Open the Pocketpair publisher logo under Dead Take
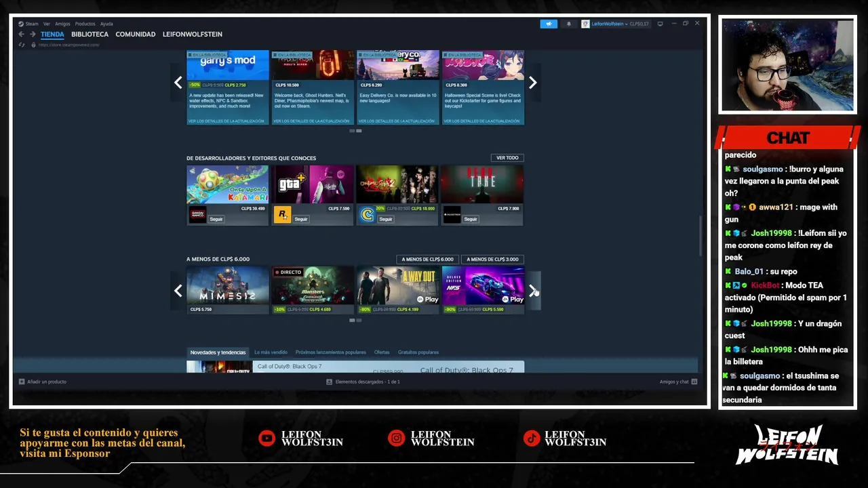Screen dimensions: 868x488 452,215
